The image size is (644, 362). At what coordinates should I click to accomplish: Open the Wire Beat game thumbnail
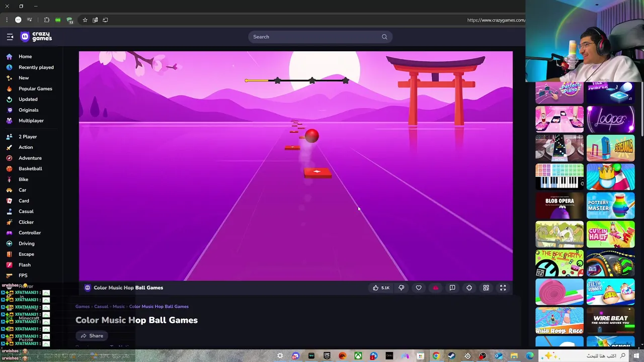[611, 320]
